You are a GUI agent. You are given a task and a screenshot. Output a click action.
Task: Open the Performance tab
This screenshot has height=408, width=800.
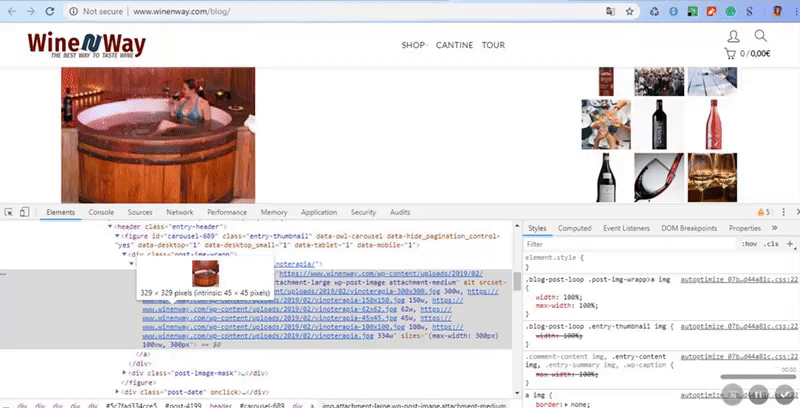pos(227,212)
